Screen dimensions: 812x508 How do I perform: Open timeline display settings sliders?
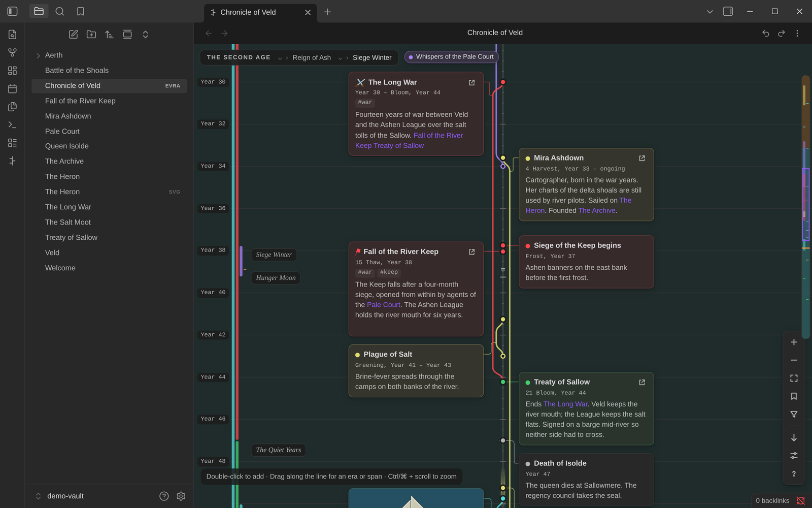[794, 455]
